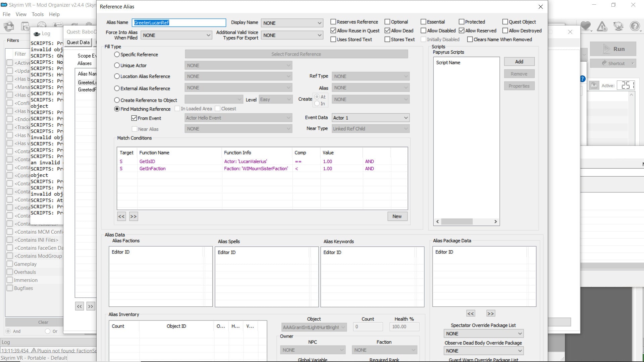Click the Alias Name input field
This screenshot has height=362, width=644.
pos(179,22)
